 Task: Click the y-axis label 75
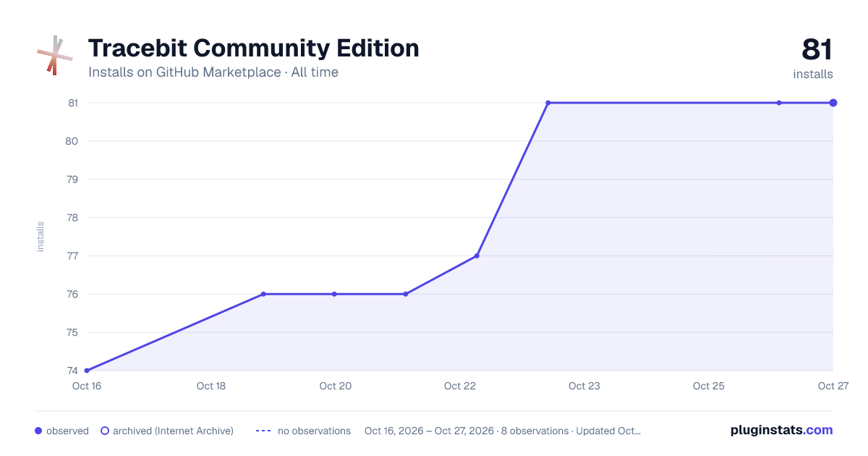tap(72, 332)
